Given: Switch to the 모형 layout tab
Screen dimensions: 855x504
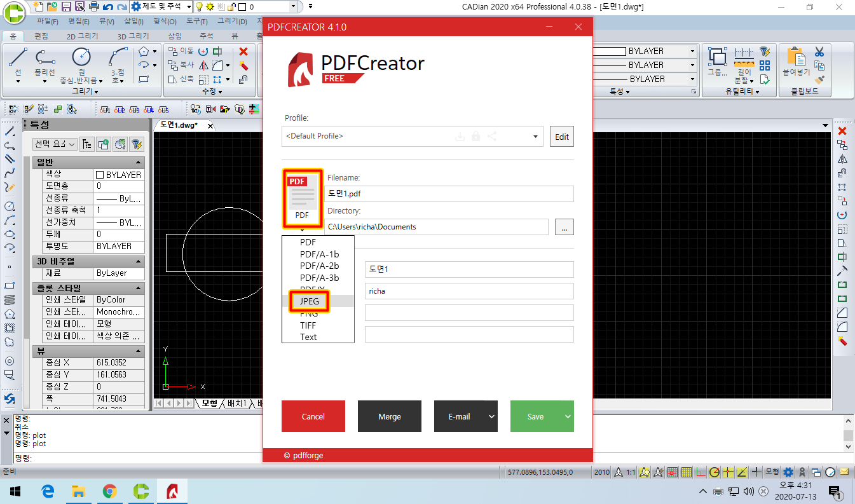Looking at the screenshot, I should click(210, 403).
